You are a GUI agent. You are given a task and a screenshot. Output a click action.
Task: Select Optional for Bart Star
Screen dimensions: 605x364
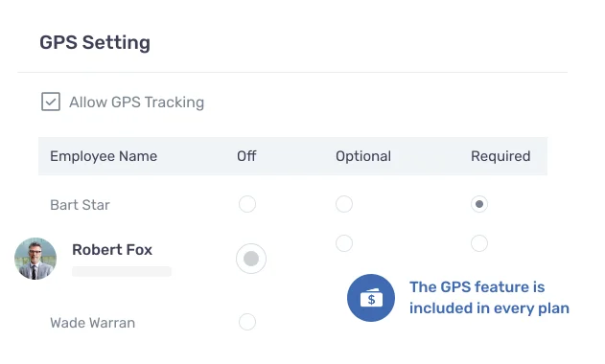click(x=344, y=204)
